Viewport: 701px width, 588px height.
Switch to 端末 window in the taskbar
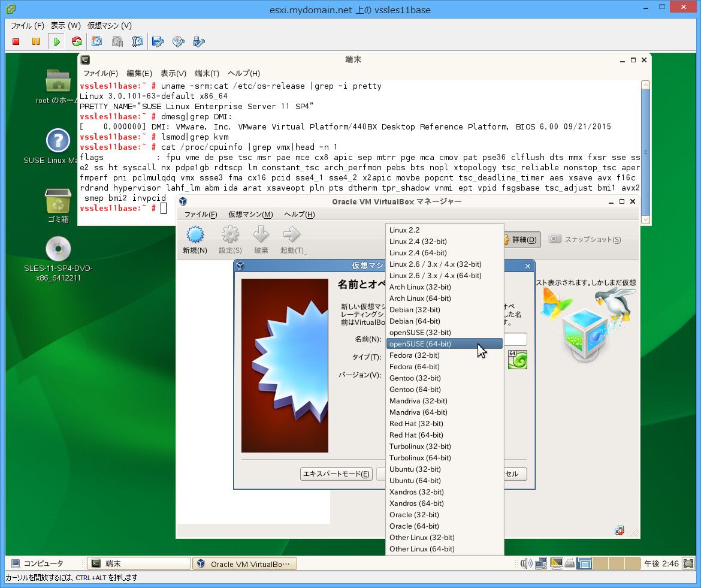pos(139,563)
